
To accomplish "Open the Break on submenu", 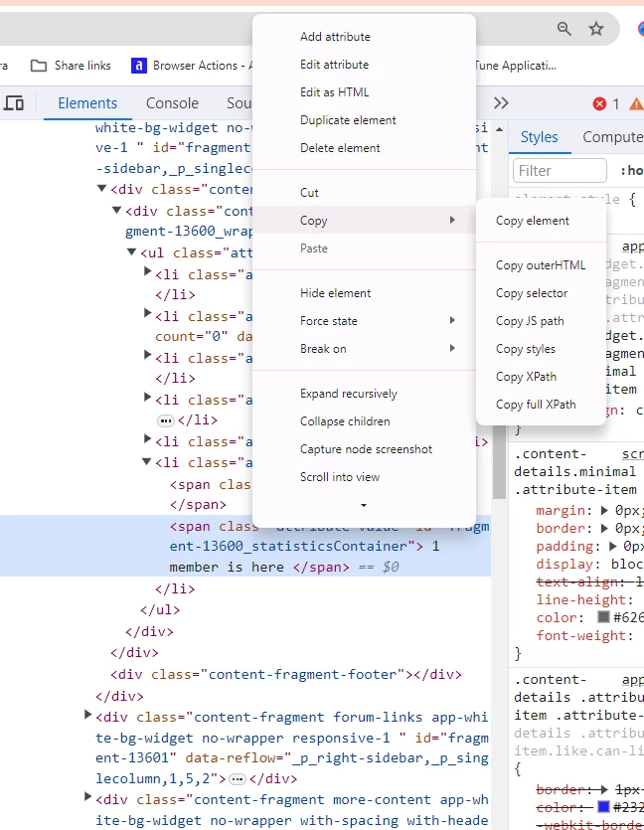I will 364,349.
